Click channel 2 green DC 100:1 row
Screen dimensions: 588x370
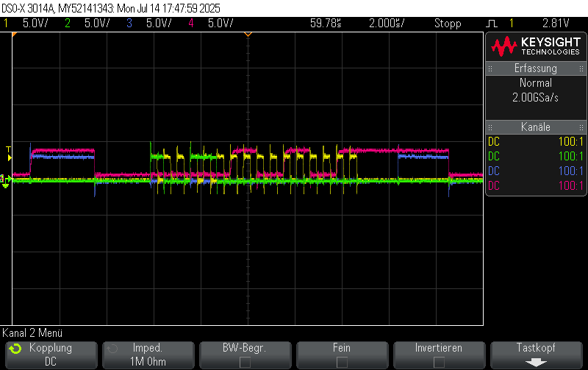click(x=536, y=156)
